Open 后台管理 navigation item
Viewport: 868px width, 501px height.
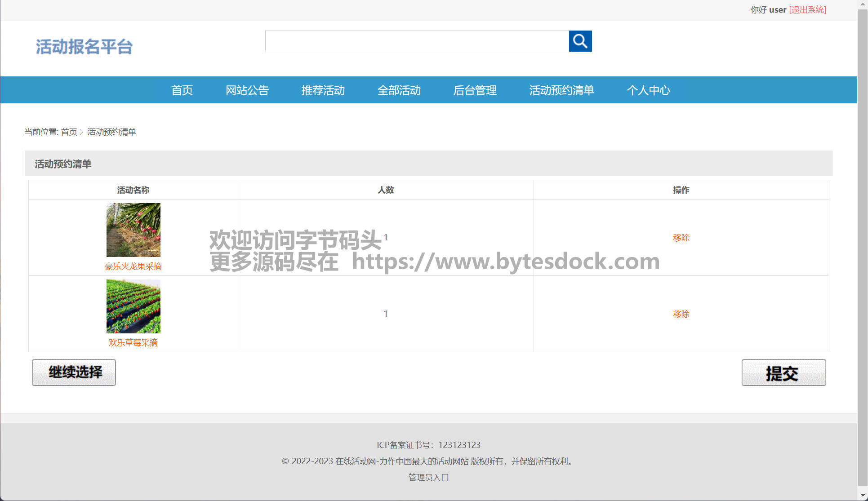pyautogui.click(x=475, y=90)
